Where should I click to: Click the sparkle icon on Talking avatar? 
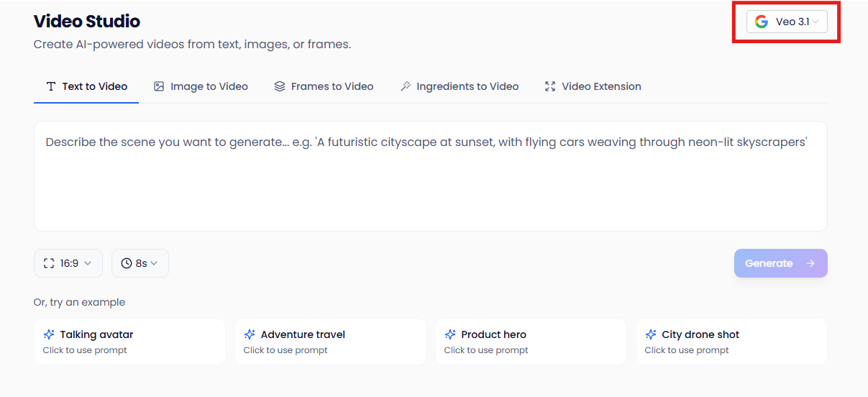click(49, 334)
